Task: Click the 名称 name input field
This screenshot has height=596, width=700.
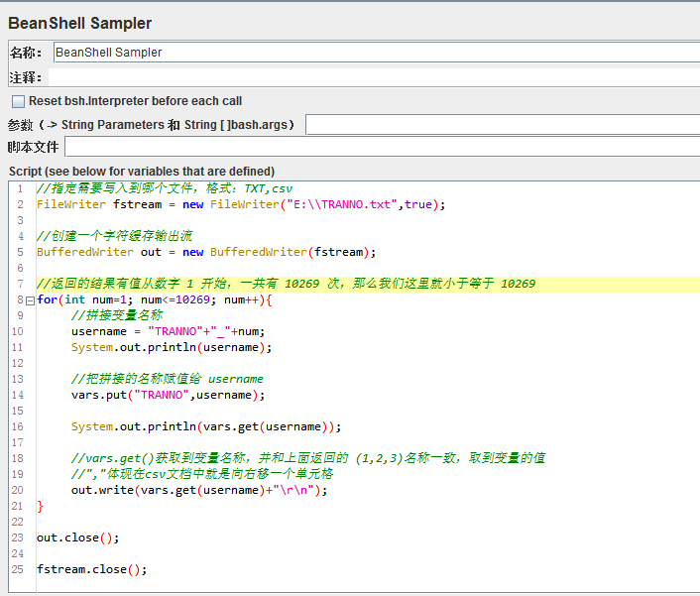Action: tap(377, 53)
